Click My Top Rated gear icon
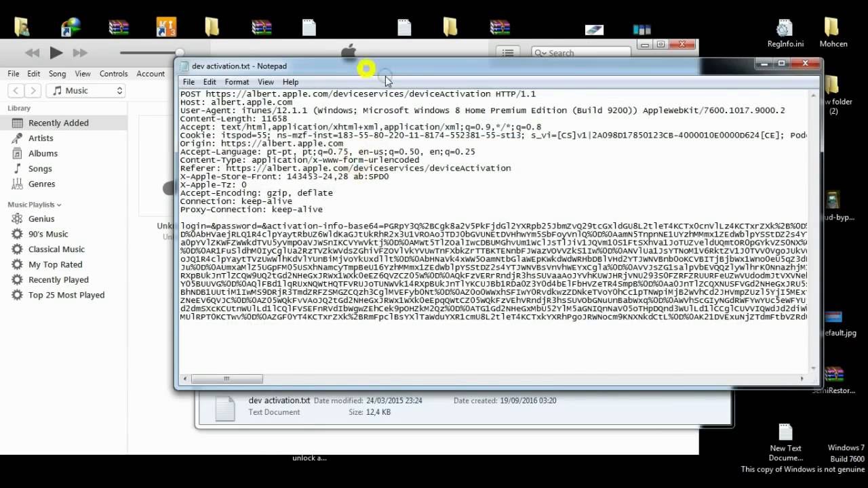868x488 pixels. (x=17, y=264)
